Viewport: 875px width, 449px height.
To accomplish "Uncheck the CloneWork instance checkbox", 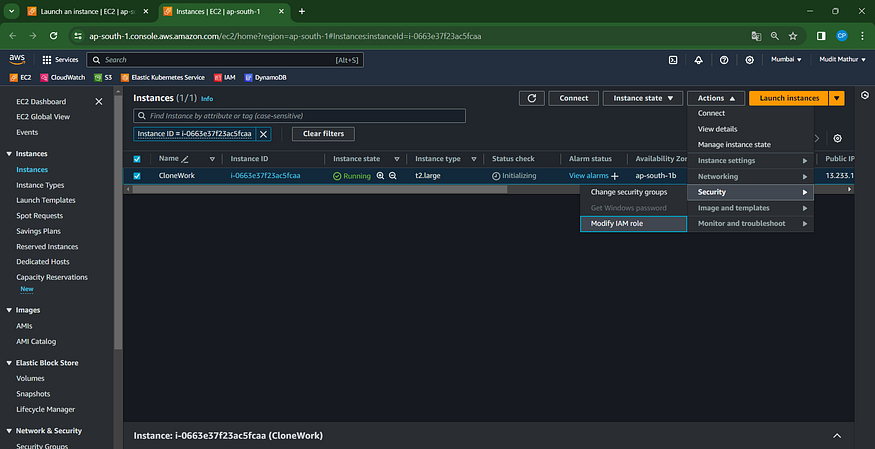I will pyautogui.click(x=137, y=176).
